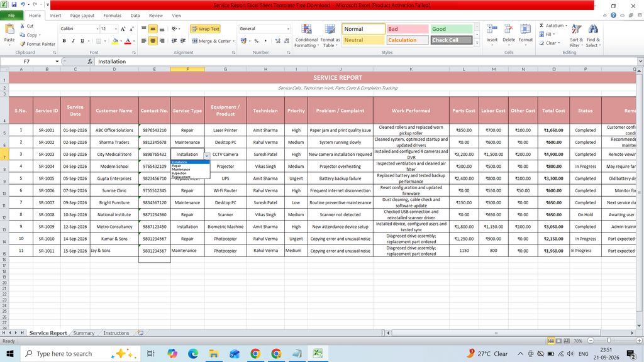Click Merge & Center
The width and height of the screenshot is (644, 362).
point(211,41)
